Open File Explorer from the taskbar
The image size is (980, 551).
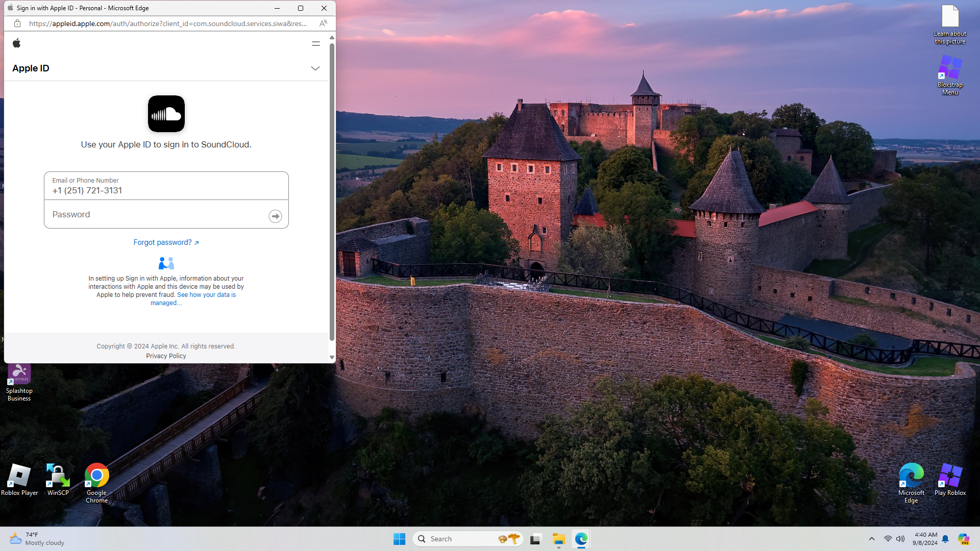pyautogui.click(x=558, y=539)
